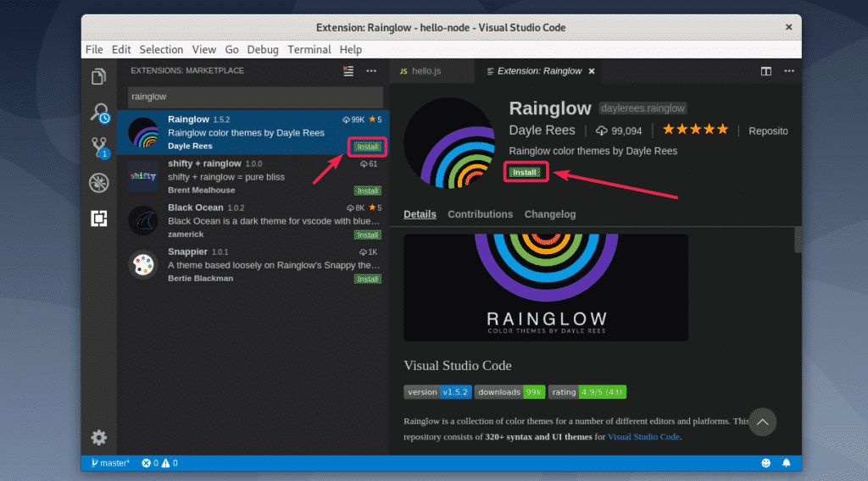Image resolution: width=868 pixels, height=481 pixels.
Task: Open the Debug view in activity bar
Action: coord(99,183)
